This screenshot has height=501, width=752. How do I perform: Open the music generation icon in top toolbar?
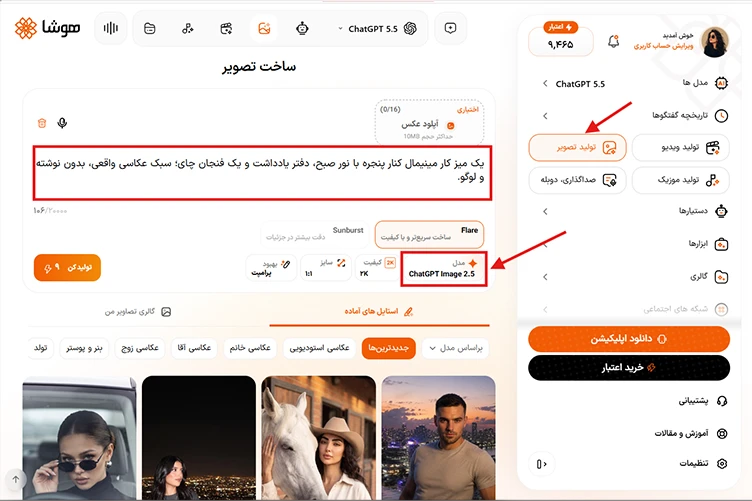pos(188,29)
